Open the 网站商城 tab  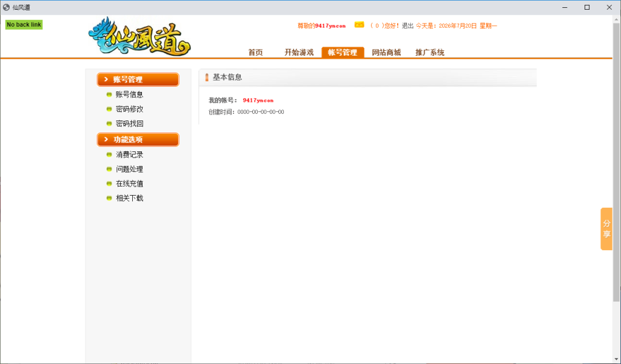[386, 52]
